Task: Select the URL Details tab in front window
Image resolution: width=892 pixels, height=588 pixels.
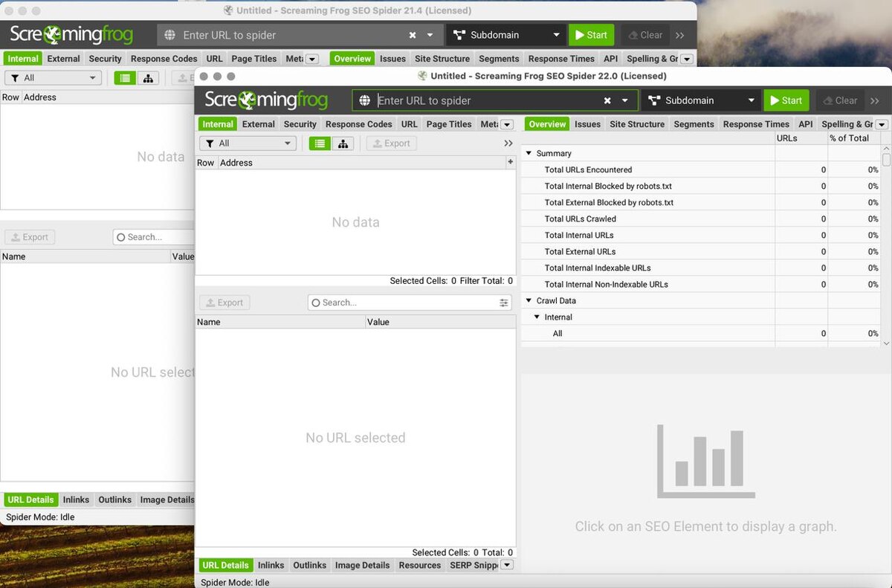Action: point(225,565)
